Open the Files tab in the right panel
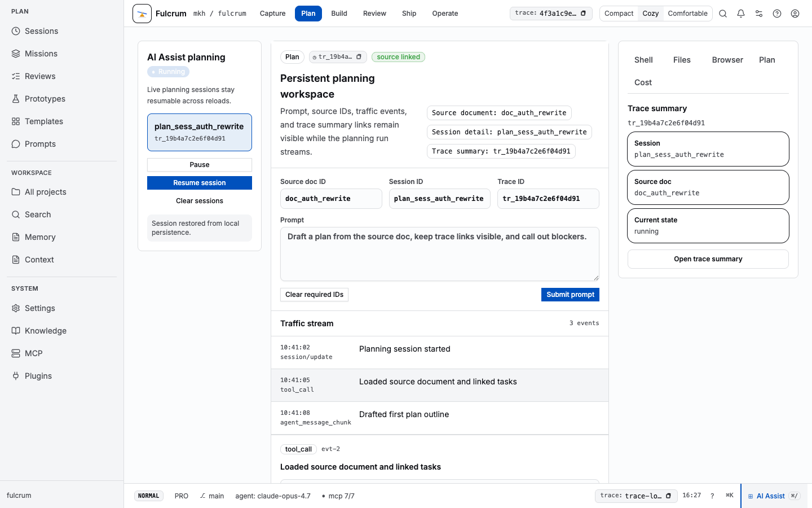Image resolution: width=812 pixels, height=508 pixels. pyautogui.click(x=682, y=60)
